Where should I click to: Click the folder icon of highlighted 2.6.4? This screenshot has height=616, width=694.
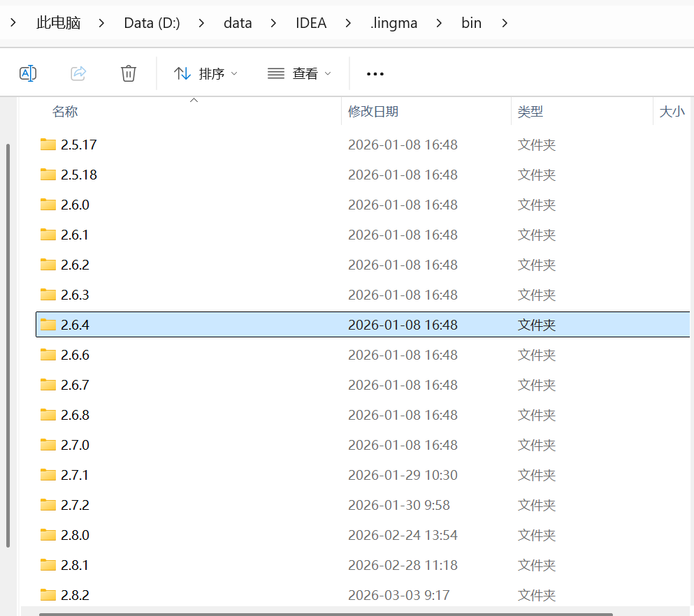click(x=48, y=325)
